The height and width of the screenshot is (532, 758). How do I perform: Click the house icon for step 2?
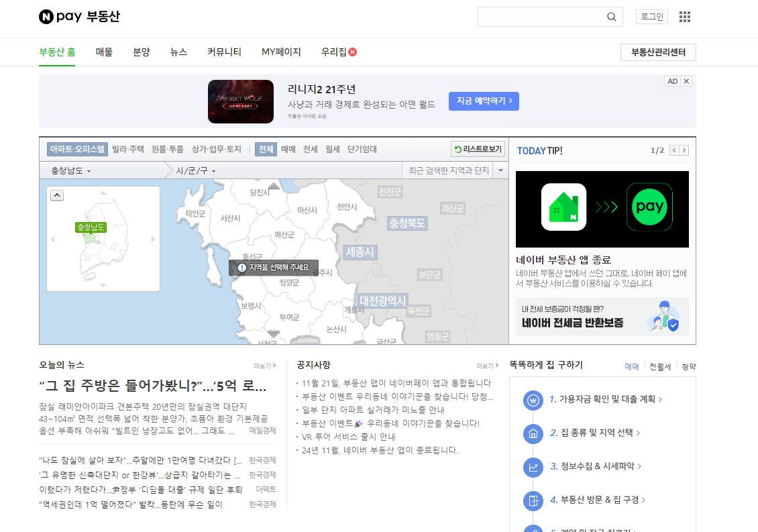(x=533, y=434)
